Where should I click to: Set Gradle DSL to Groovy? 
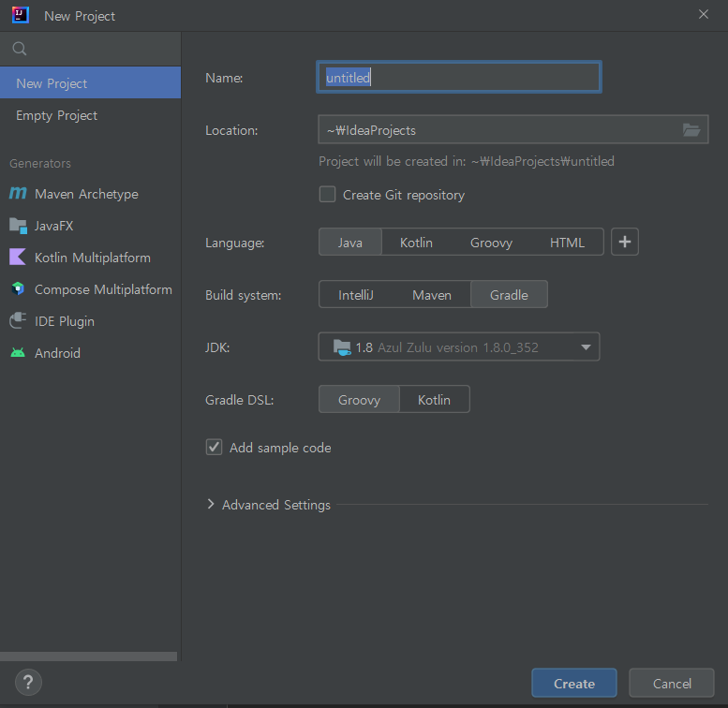click(359, 400)
